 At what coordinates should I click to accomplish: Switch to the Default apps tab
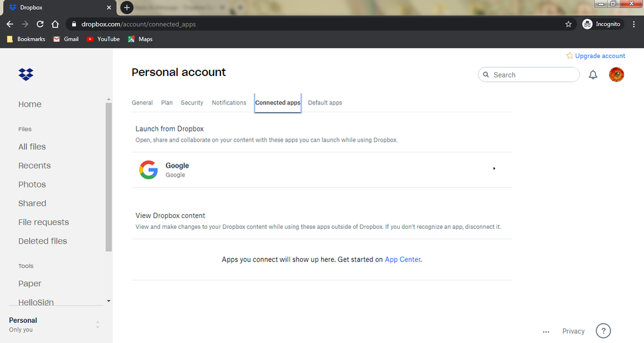(325, 103)
